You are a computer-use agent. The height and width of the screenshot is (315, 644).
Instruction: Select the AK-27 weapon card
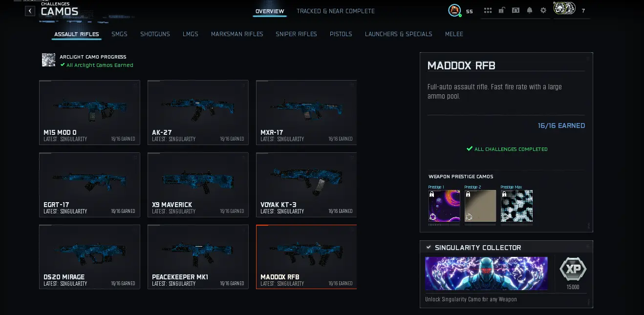(198, 113)
